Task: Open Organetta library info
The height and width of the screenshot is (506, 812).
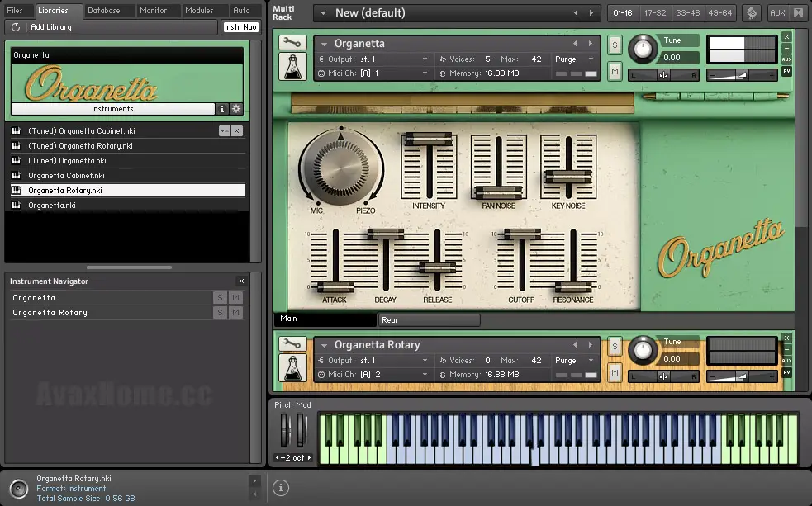Action: tap(222, 109)
